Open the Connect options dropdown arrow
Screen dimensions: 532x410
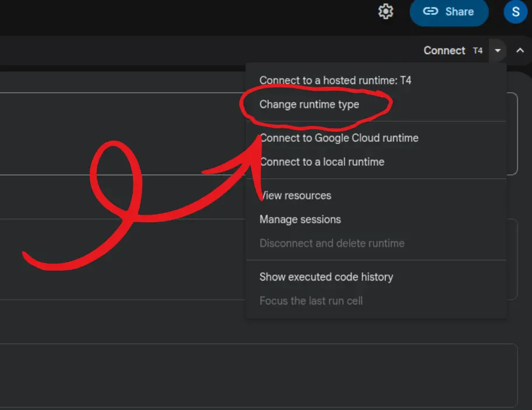coord(498,51)
